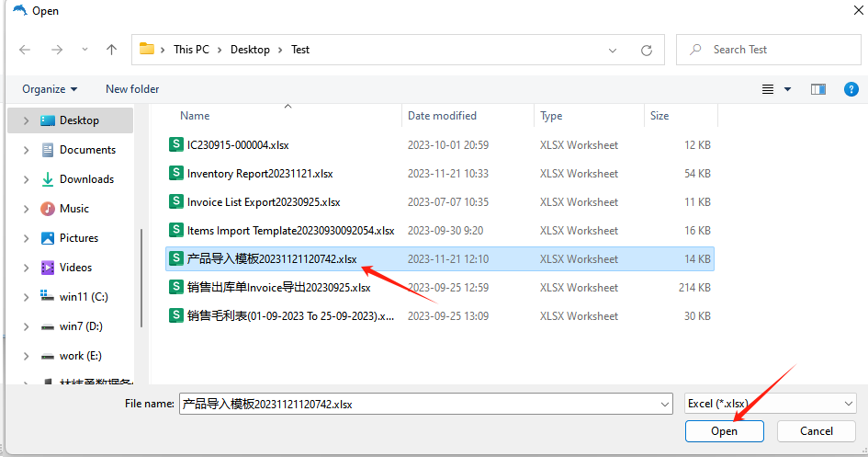Select Inventory Report20231121.xlsx file
The height and width of the screenshot is (457, 868).
coord(259,174)
